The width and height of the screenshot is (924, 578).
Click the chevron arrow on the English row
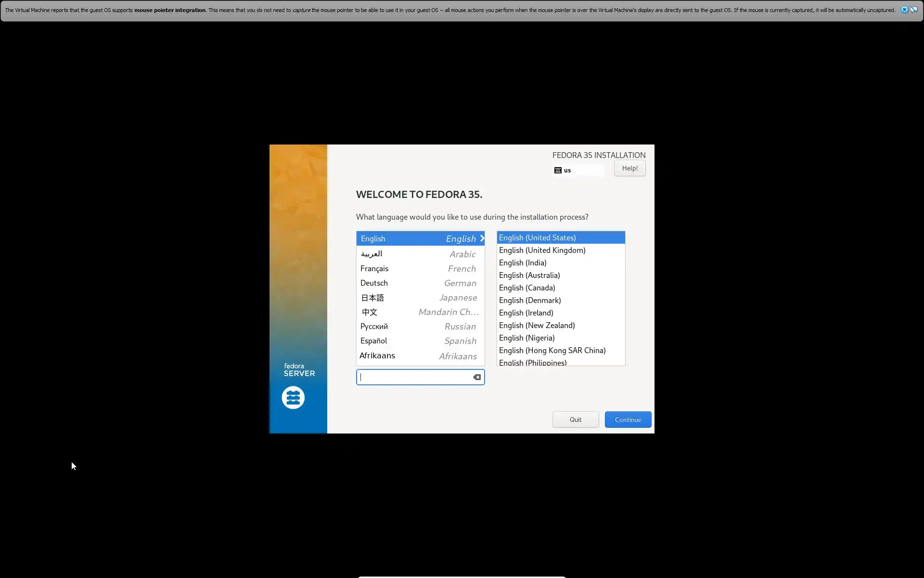coord(482,238)
